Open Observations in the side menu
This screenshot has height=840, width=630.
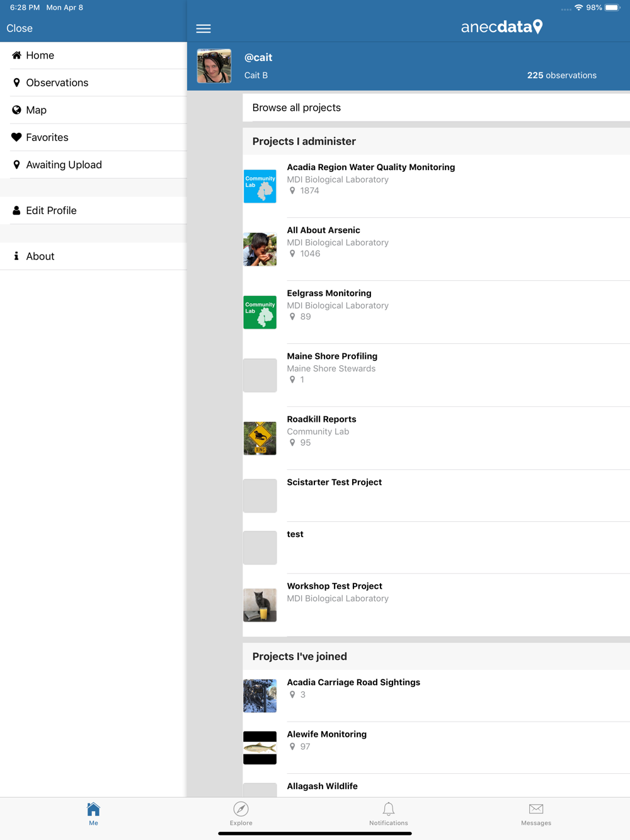tap(93, 82)
